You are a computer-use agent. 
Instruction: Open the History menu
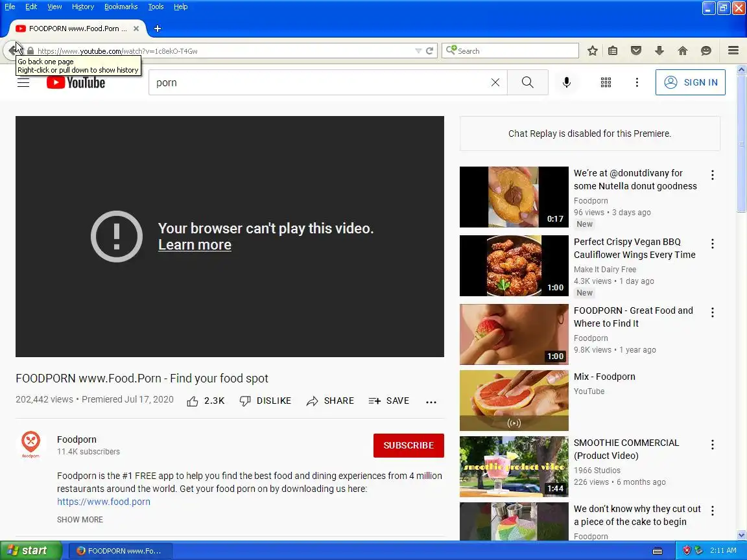point(83,6)
